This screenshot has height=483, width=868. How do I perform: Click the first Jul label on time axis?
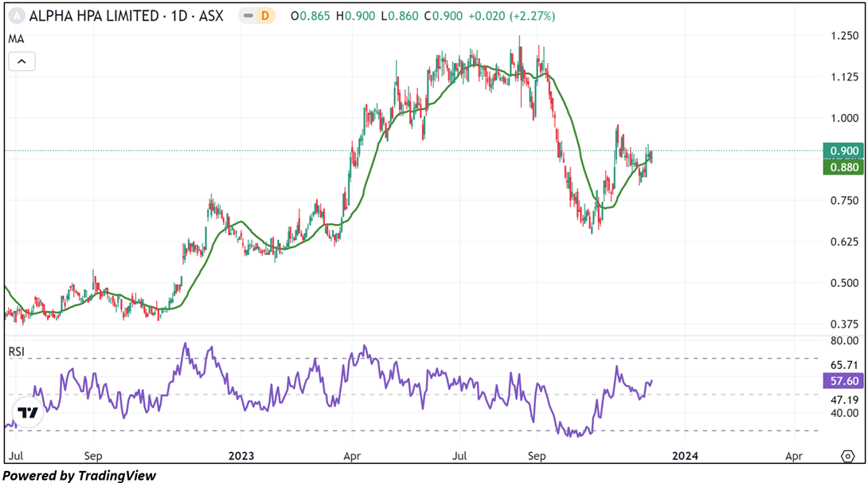[x=16, y=456]
